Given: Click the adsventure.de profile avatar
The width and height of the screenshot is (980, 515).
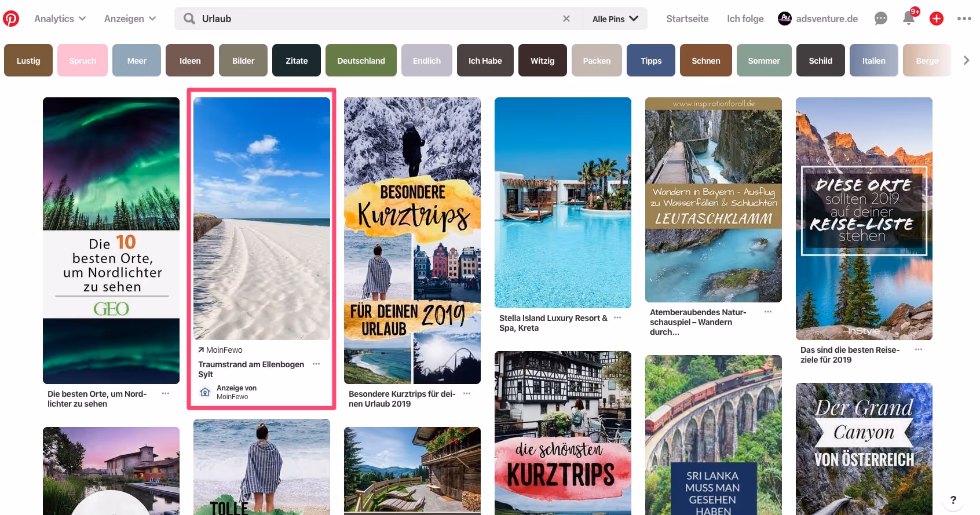Looking at the screenshot, I should coord(785,19).
